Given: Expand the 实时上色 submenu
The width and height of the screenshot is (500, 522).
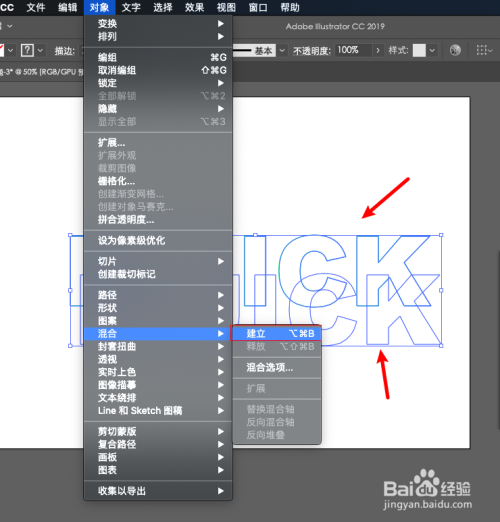Looking at the screenshot, I should (158, 372).
